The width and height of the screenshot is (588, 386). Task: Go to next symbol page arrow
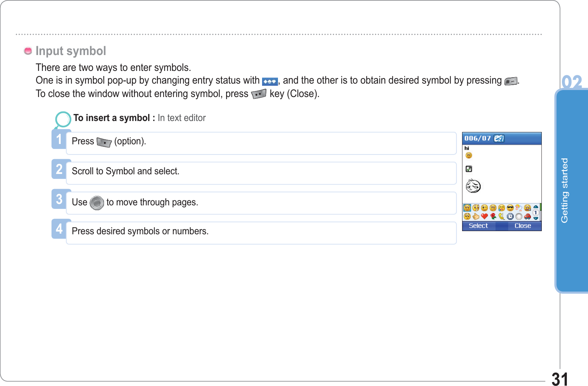pyautogui.click(x=536, y=218)
